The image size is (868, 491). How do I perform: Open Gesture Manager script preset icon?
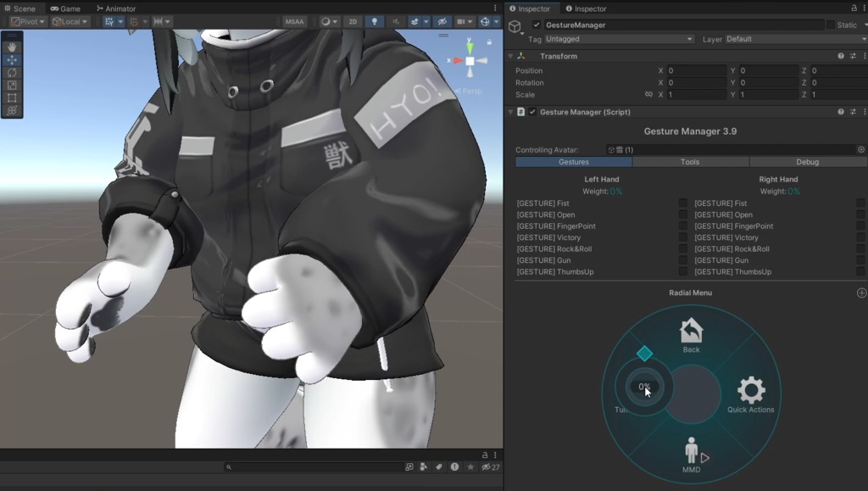(x=853, y=112)
